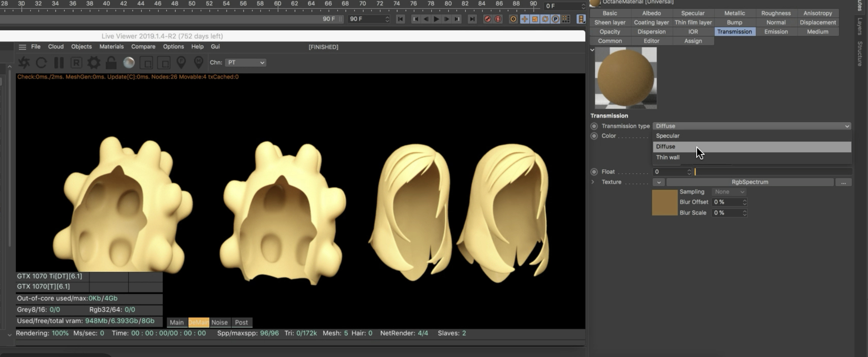The image size is (868, 357).
Task: Toggle the record active objects keyframe button
Action: [x=487, y=19]
